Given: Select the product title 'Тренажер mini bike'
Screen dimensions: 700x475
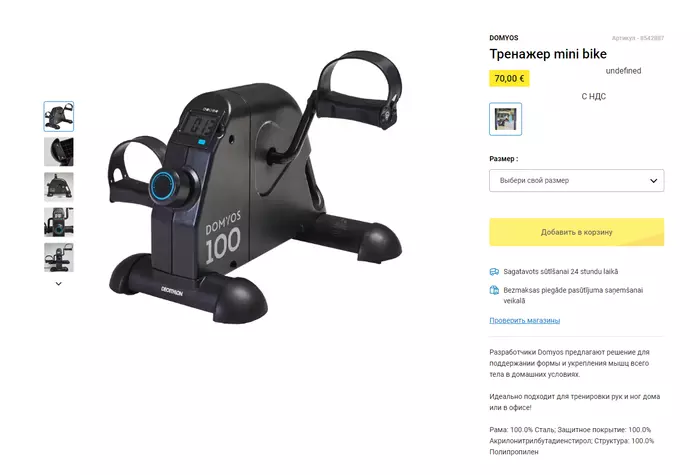Looking at the screenshot, I should tap(548, 54).
